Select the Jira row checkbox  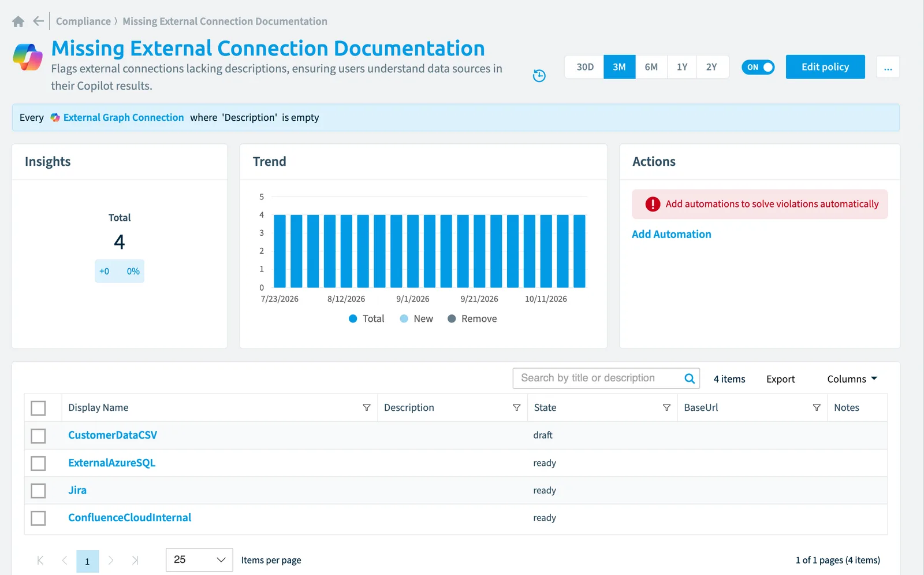pyautogui.click(x=38, y=491)
